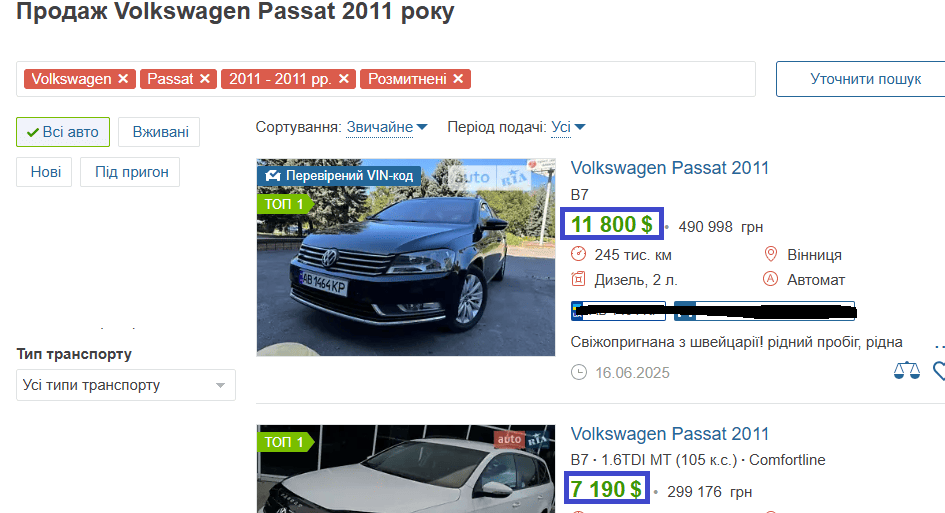
Task: Remove the Volkswagen filter tag
Action: tap(123, 79)
